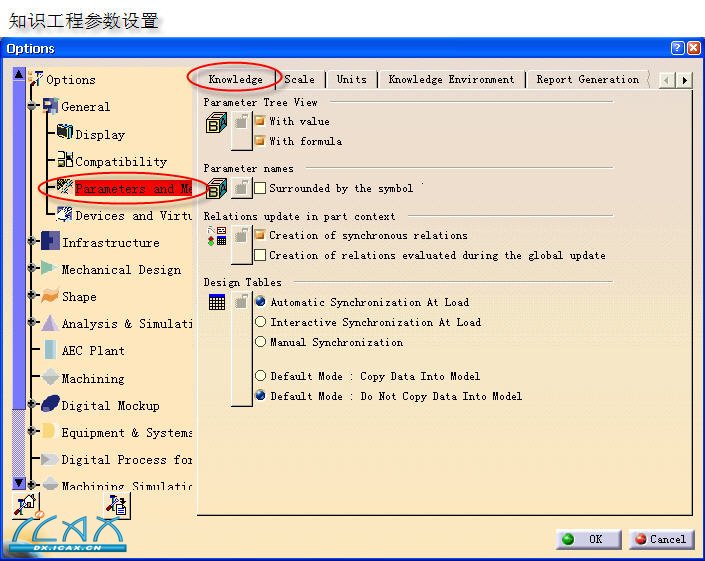
Task: Expand the Mechanical Design node
Action: pyautogui.click(x=31, y=268)
